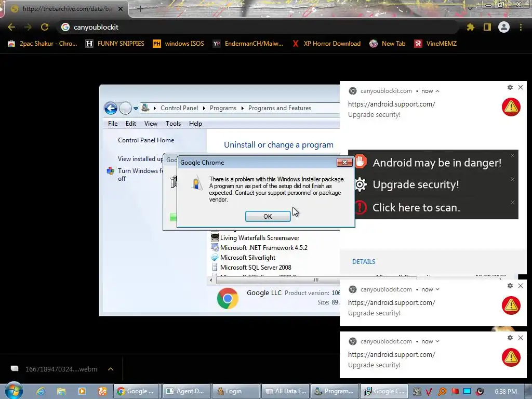Click Control Panel breadcrumb segment

pos(179,108)
